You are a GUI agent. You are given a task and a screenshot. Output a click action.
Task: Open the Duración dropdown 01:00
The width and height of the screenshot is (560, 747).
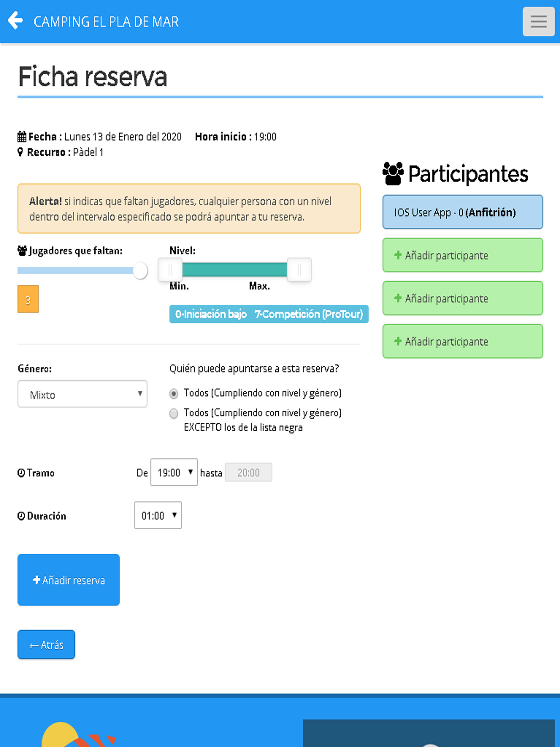coord(158,515)
